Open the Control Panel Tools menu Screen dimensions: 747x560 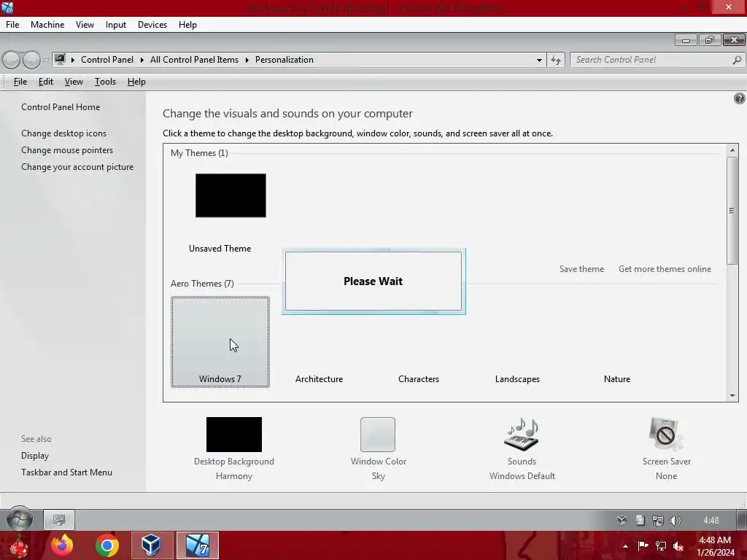coord(105,82)
